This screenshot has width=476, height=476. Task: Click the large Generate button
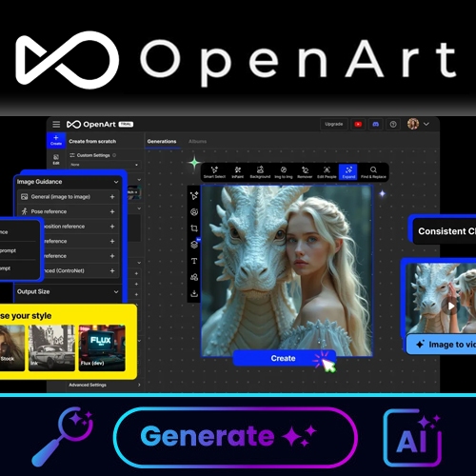(x=235, y=437)
